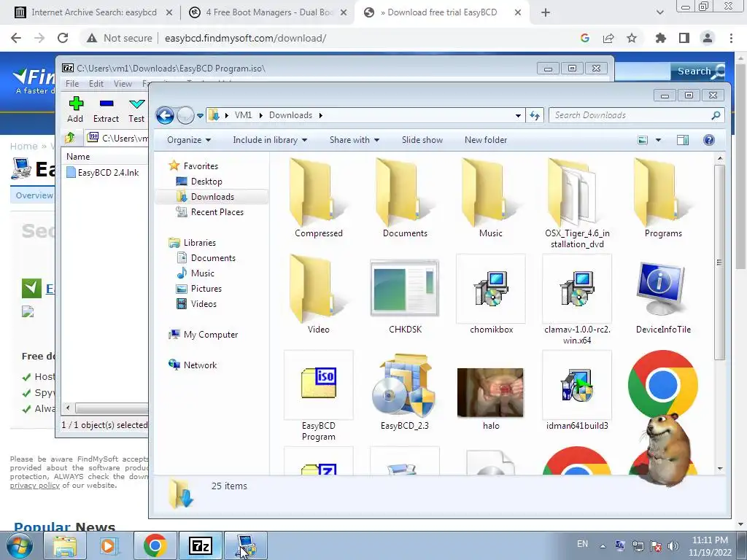The width and height of the screenshot is (747, 560).
Task: Create a New folder
Action: point(485,140)
